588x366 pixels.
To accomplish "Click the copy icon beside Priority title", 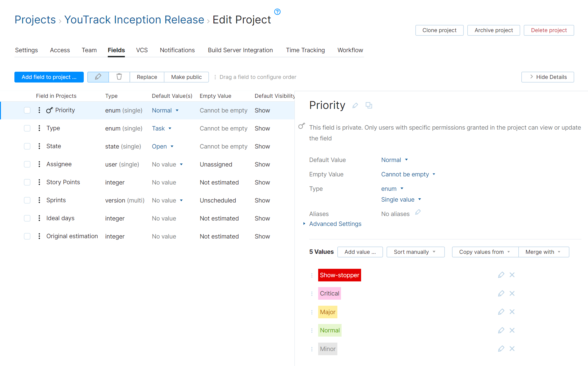I will coord(369,106).
